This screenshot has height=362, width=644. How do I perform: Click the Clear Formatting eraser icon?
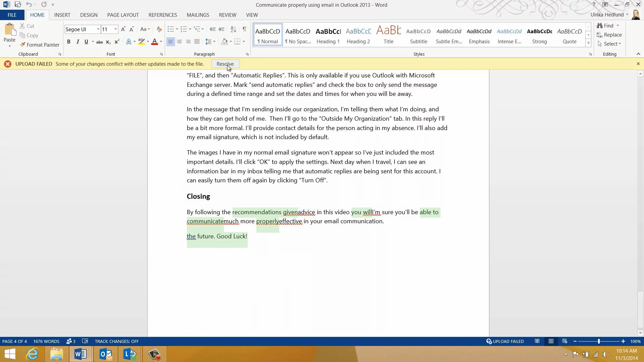tap(159, 29)
